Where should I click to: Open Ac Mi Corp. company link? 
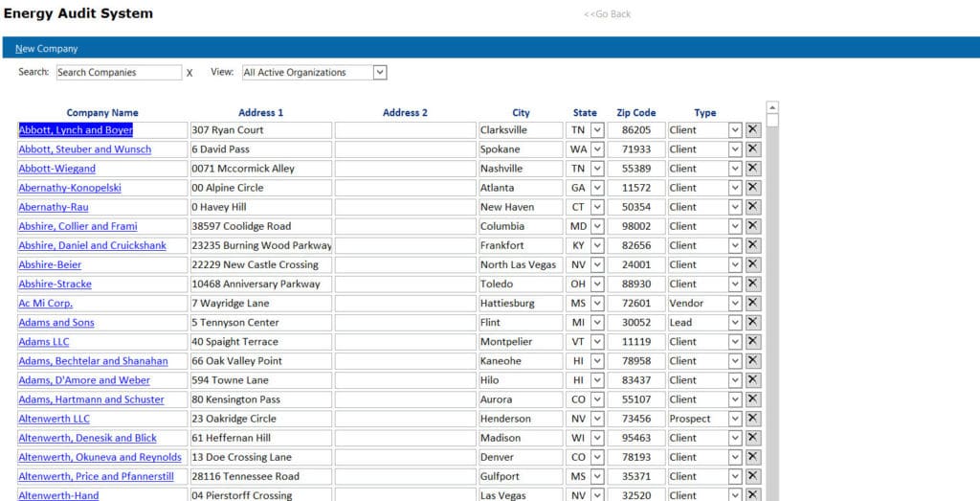[46, 304]
